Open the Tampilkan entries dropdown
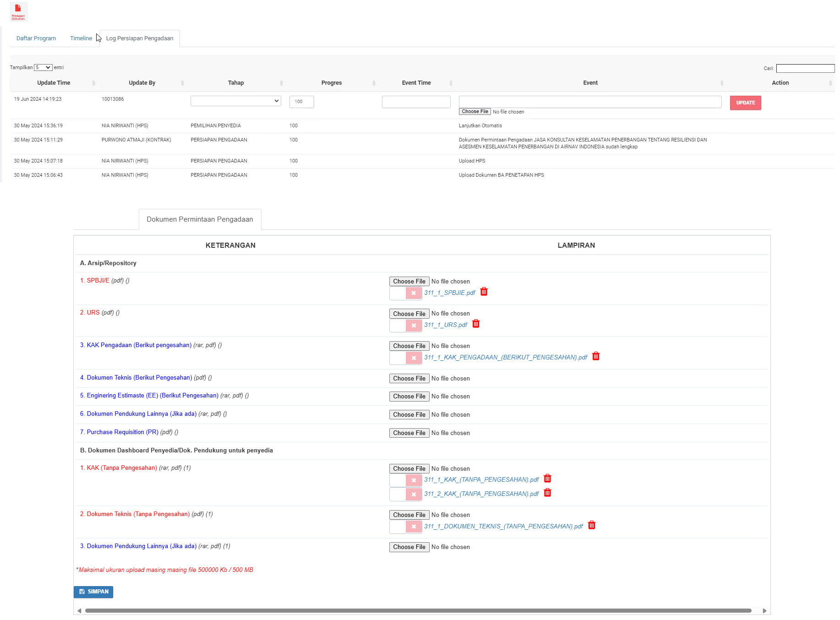The image size is (840, 620). 43,67
